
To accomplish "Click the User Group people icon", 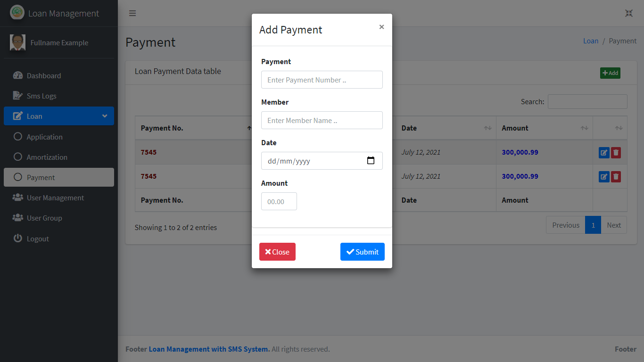I will click(18, 218).
